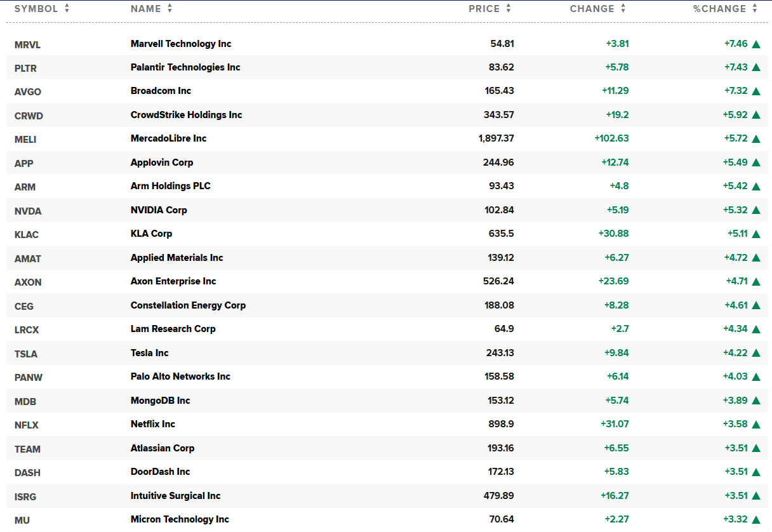772x532 pixels.
Task: Sort table by NAME column arrows
Action: (x=170, y=9)
